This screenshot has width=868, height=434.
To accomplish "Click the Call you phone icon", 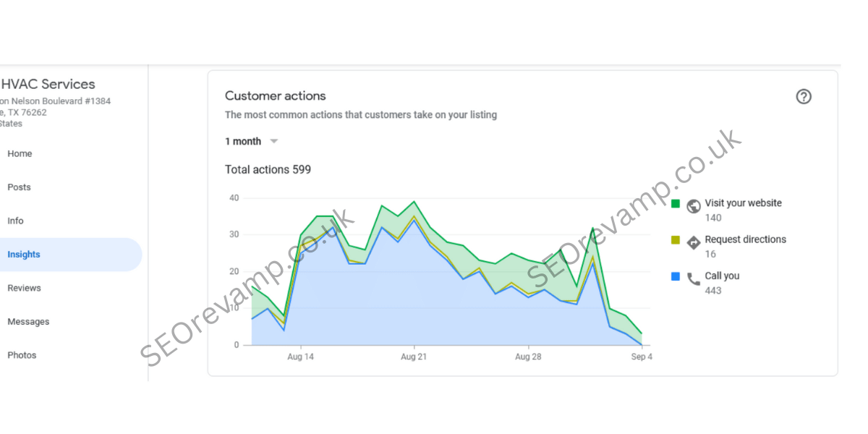I will click(693, 278).
